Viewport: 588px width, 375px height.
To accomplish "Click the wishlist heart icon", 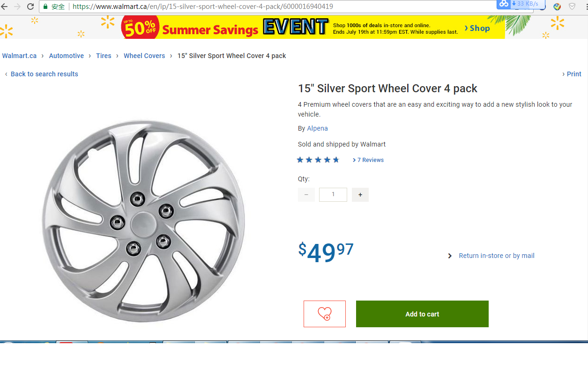I will point(324,314).
